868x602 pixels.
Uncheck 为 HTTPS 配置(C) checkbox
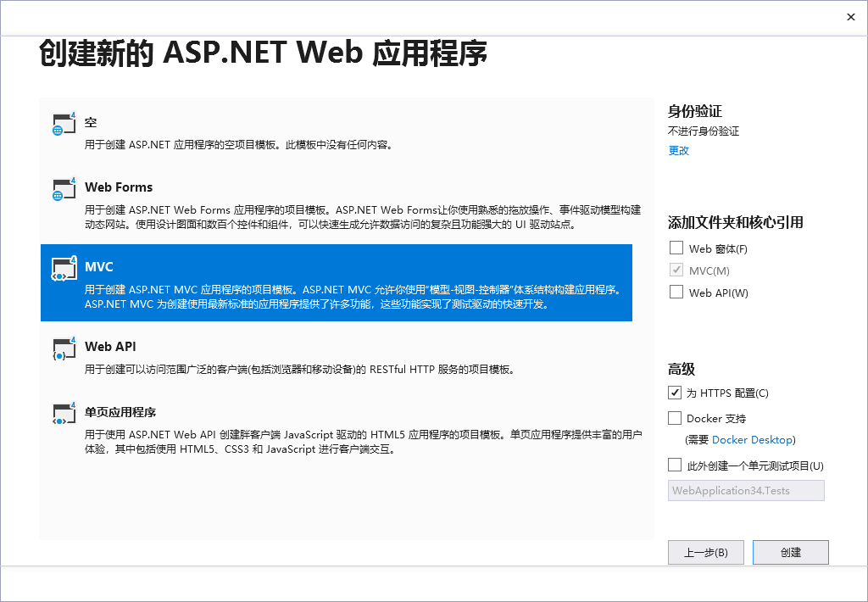coord(674,392)
